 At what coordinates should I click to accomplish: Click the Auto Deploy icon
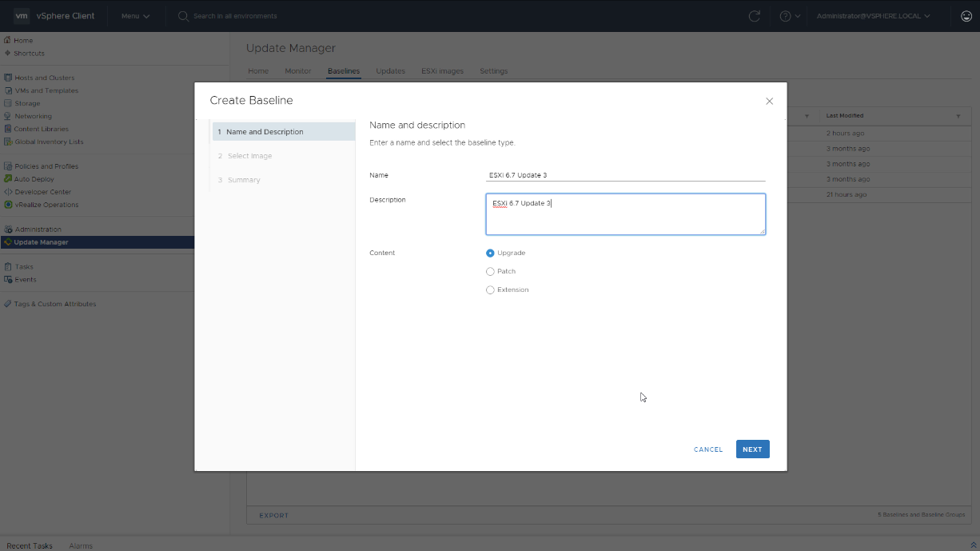point(8,179)
